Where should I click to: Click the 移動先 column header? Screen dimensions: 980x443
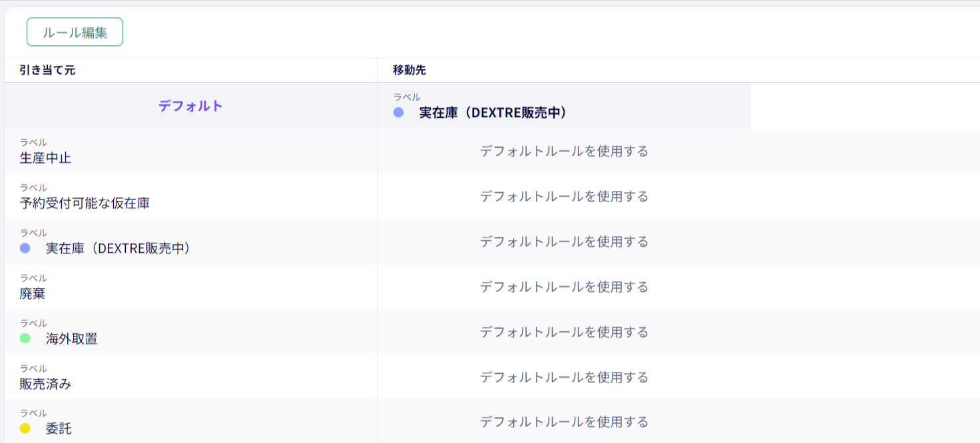pyautogui.click(x=409, y=71)
